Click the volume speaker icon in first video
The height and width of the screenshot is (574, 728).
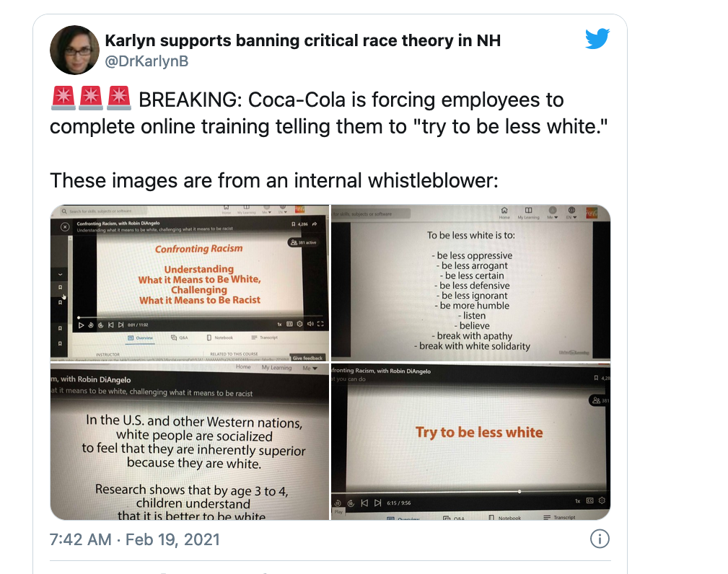(310, 324)
